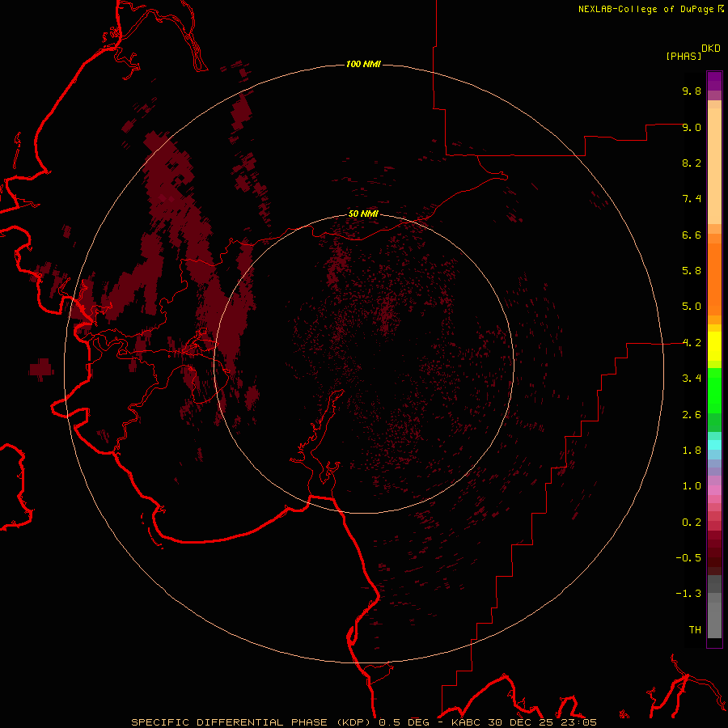Viewport: 728px width, 728px height.
Task: Click the KABC radar site identifier
Action: [467, 722]
